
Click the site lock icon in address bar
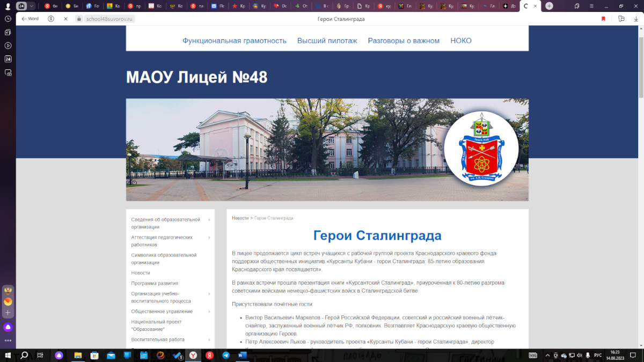click(x=79, y=19)
